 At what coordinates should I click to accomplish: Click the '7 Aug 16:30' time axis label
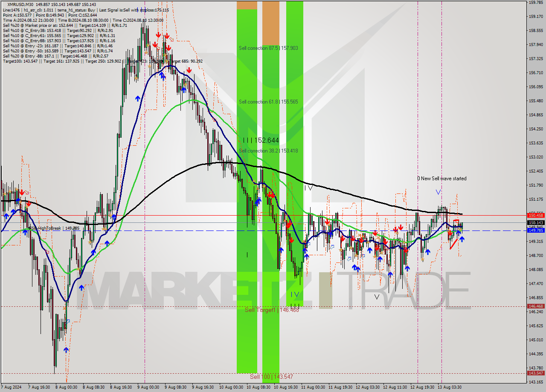39,387
